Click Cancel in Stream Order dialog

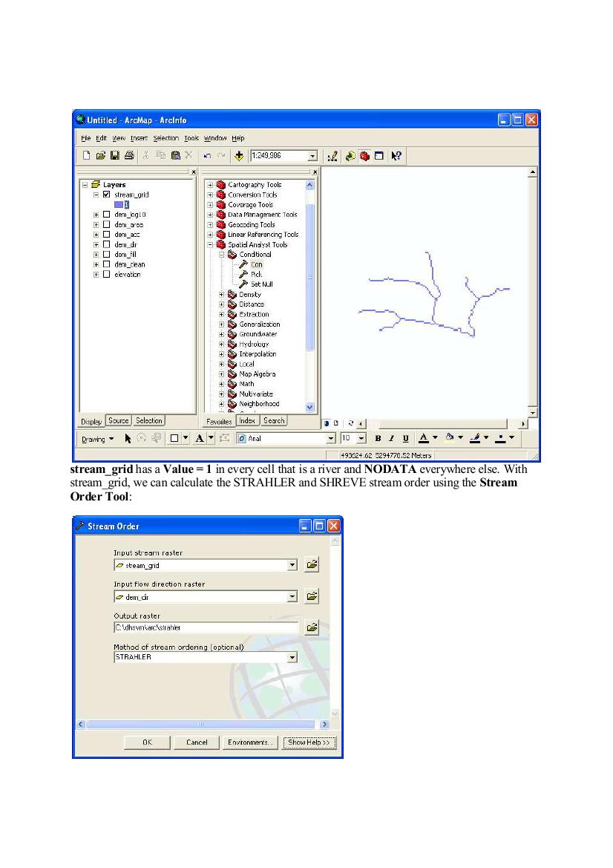(197, 743)
